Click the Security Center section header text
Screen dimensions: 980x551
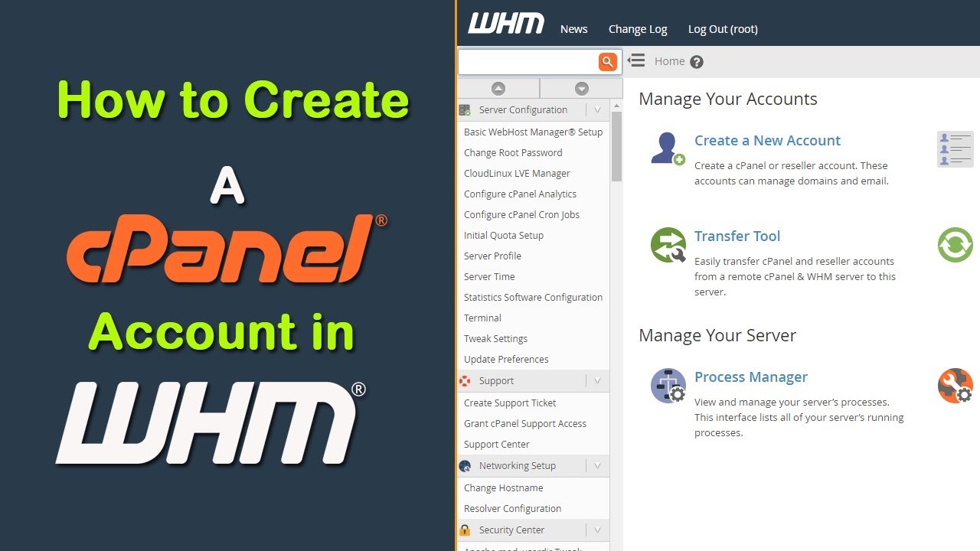pos(511,530)
